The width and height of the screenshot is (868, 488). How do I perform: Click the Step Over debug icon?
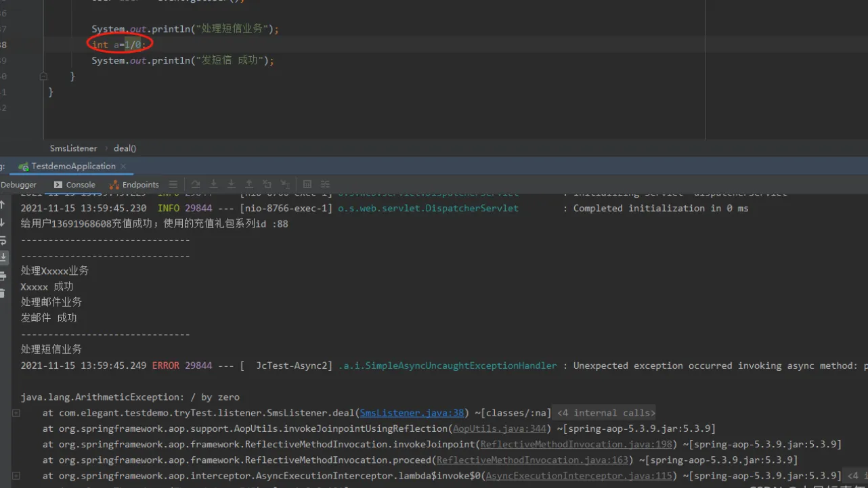click(x=196, y=184)
